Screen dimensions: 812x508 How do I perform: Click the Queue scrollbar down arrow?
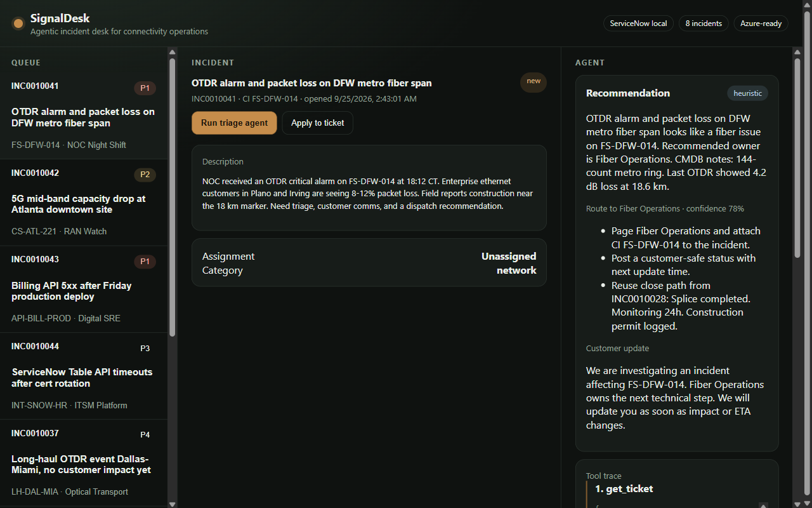(x=172, y=504)
